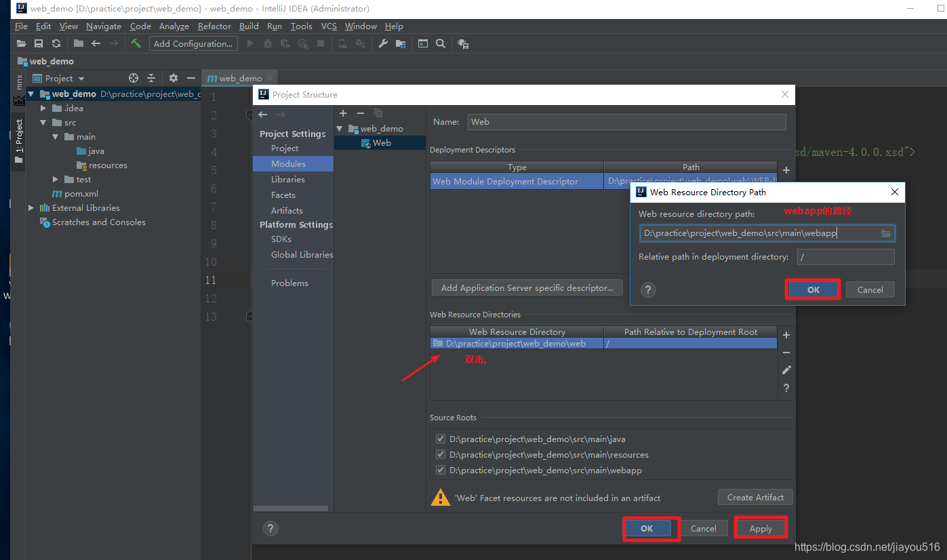Expand the .idea folder
This screenshot has width=947, height=560.
(x=43, y=108)
